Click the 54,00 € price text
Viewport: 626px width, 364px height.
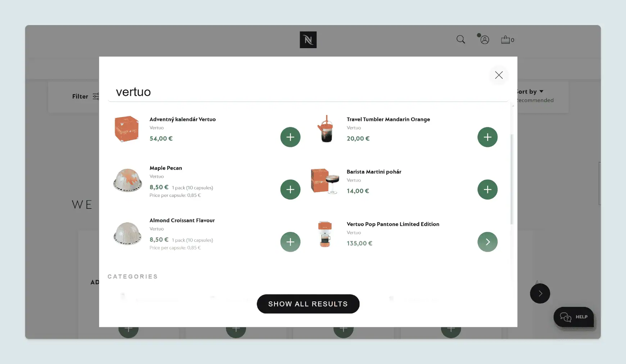click(161, 139)
